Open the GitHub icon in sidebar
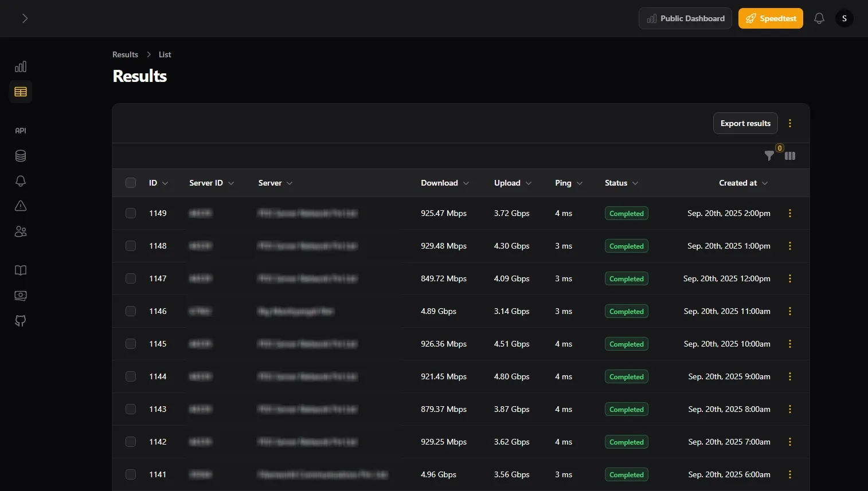This screenshot has width=868, height=491. 21,321
